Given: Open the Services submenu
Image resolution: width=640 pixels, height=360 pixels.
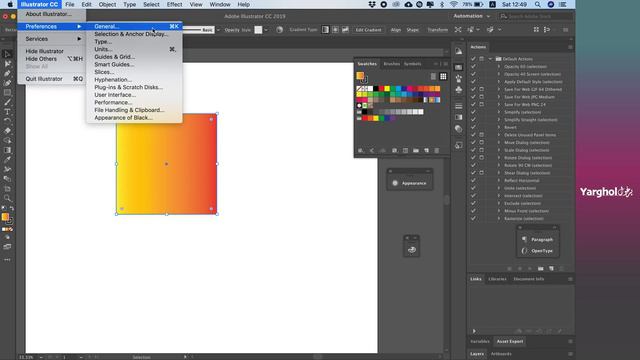Looking at the screenshot, I should (52, 39).
